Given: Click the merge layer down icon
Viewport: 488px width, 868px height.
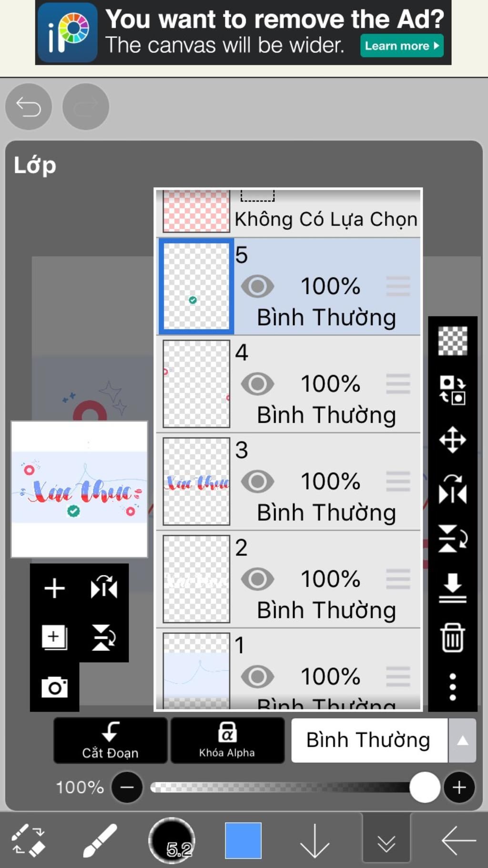Looking at the screenshot, I should pos(452,588).
